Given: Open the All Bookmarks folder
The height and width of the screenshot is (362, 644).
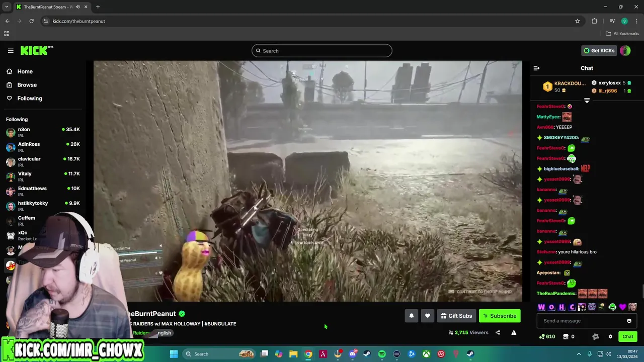Looking at the screenshot, I should tap(622, 34).
